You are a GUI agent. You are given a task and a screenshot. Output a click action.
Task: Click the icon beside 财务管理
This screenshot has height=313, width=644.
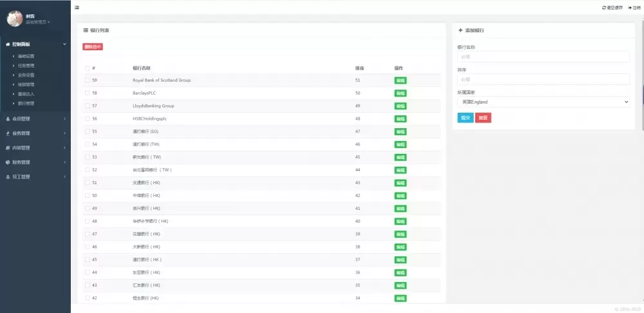8,162
